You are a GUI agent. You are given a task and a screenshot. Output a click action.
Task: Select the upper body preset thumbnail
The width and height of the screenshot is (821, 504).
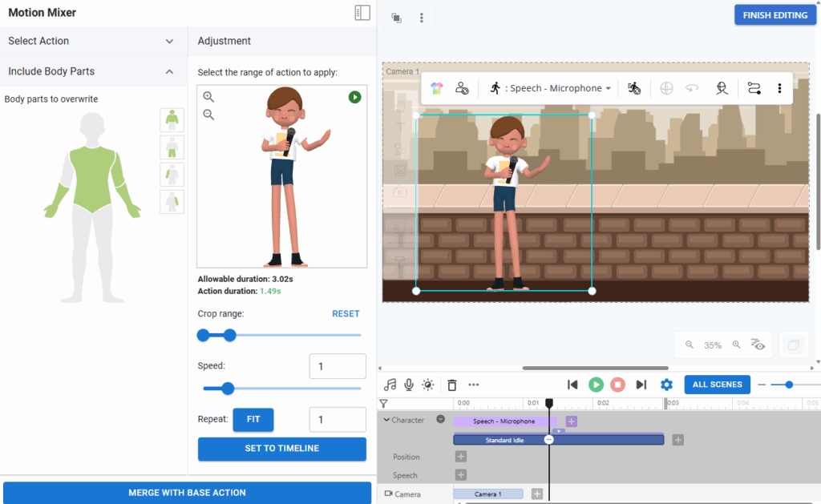click(172, 120)
